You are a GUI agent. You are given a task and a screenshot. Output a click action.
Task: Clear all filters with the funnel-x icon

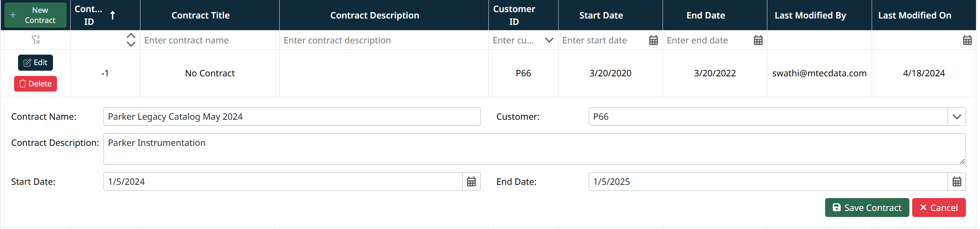tap(36, 40)
